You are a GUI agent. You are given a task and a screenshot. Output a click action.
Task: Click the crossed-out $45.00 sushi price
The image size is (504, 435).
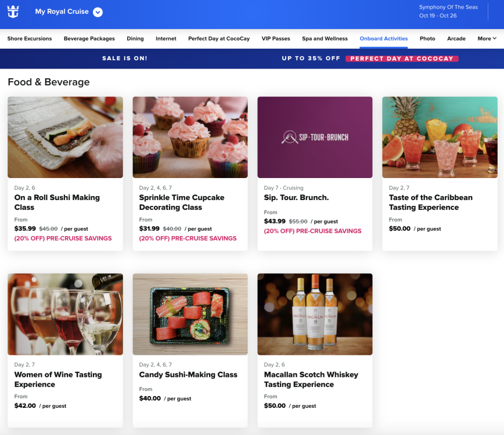(48, 229)
